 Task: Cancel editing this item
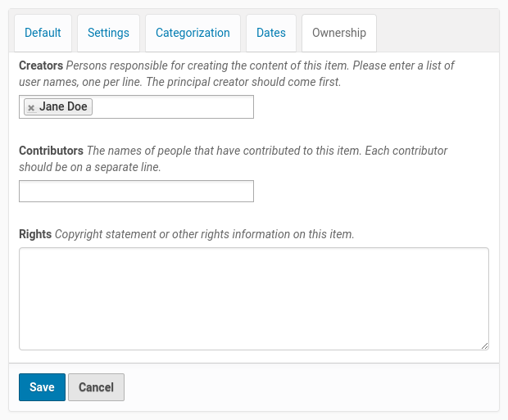(x=96, y=387)
